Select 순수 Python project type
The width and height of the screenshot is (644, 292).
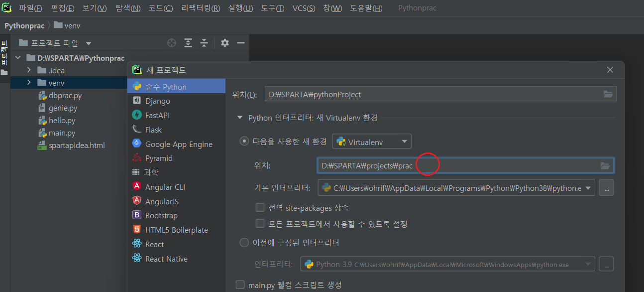tap(177, 86)
